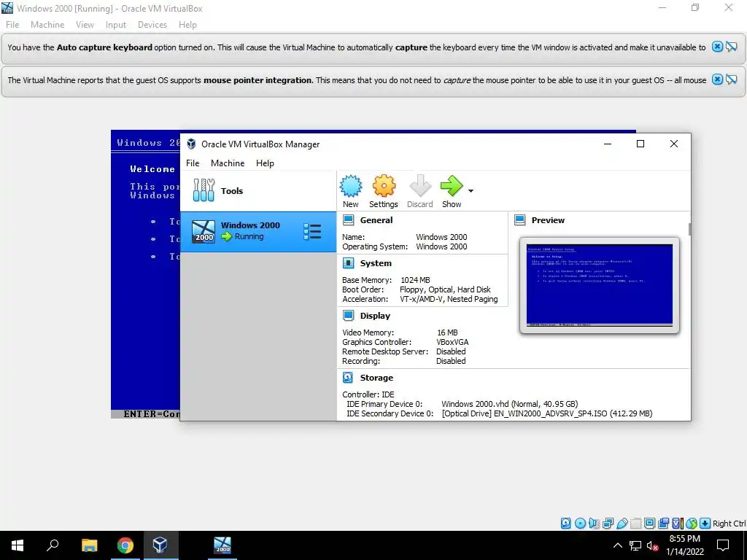Click the Boot Order value text
Image resolution: width=747 pixels, height=560 pixels.
(445, 289)
